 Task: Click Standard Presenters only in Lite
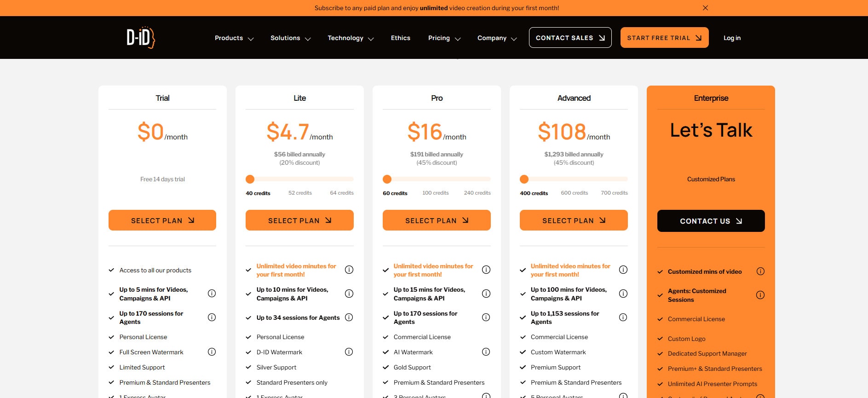pyautogui.click(x=292, y=382)
